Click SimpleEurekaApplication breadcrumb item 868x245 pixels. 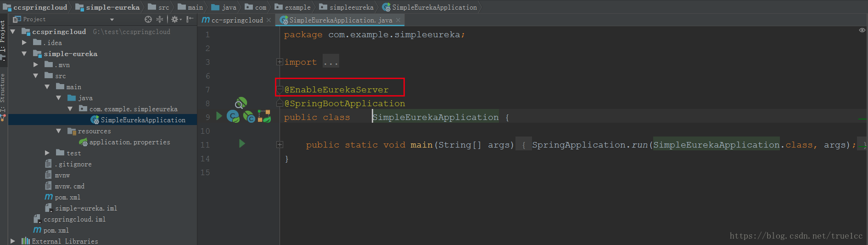(430, 7)
